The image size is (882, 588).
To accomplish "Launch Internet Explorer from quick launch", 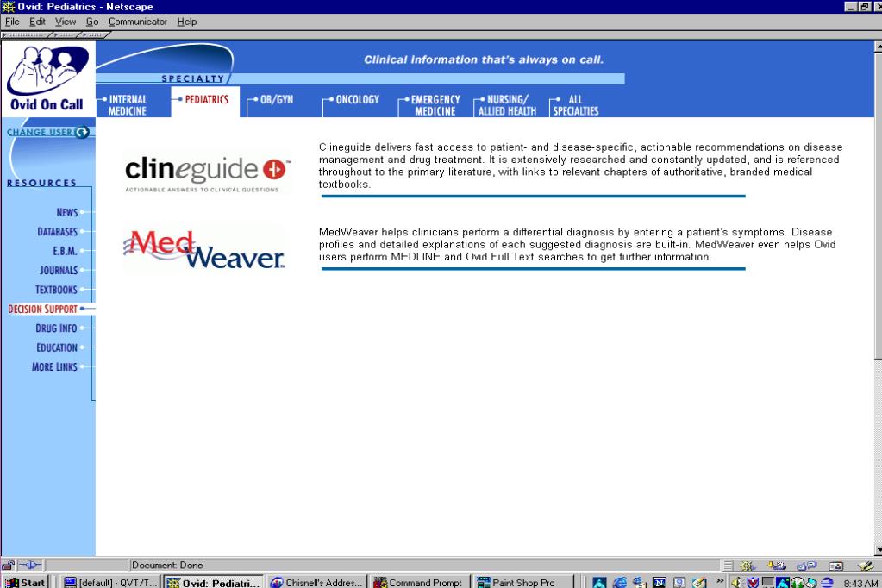I will (620, 582).
